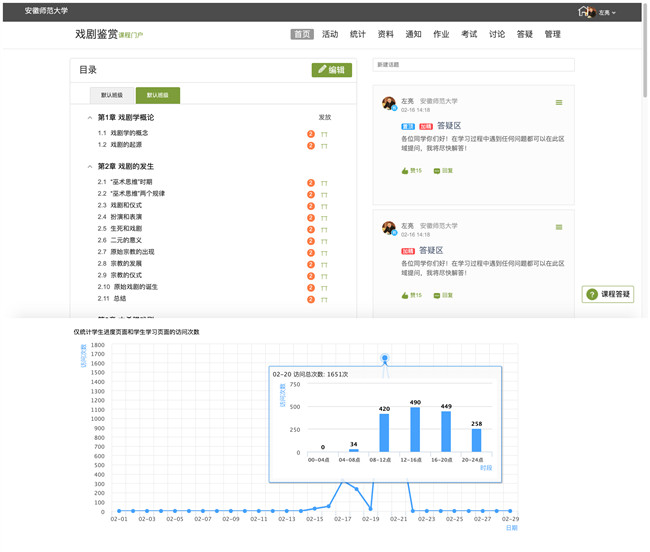This screenshot has width=650, height=552.
Task: Click the home icon in top bar
Action: point(586,12)
